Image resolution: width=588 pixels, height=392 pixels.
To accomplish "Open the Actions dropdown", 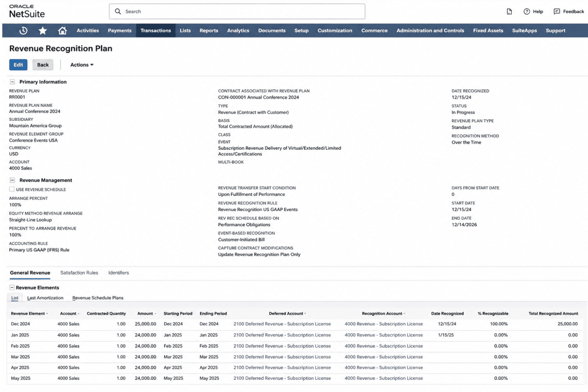I will (x=82, y=65).
